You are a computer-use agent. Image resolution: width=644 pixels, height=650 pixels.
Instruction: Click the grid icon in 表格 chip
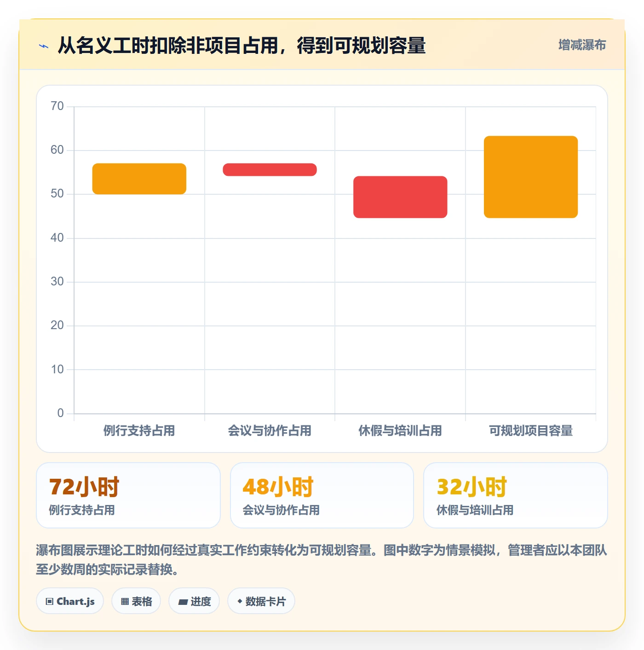pos(125,601)
